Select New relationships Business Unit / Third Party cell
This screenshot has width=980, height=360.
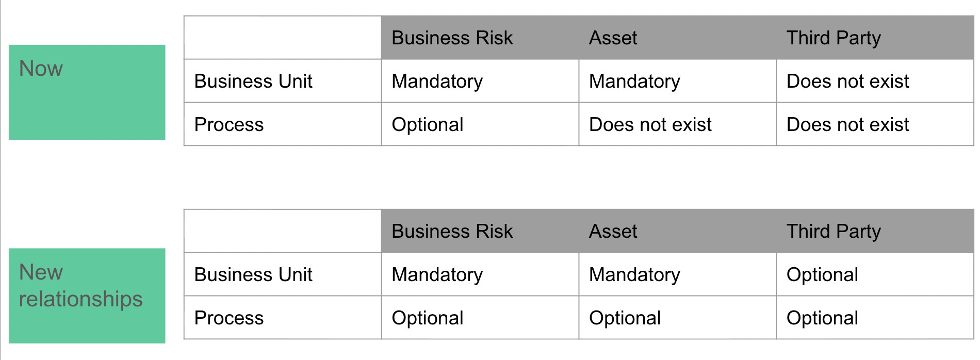point(875,274)
